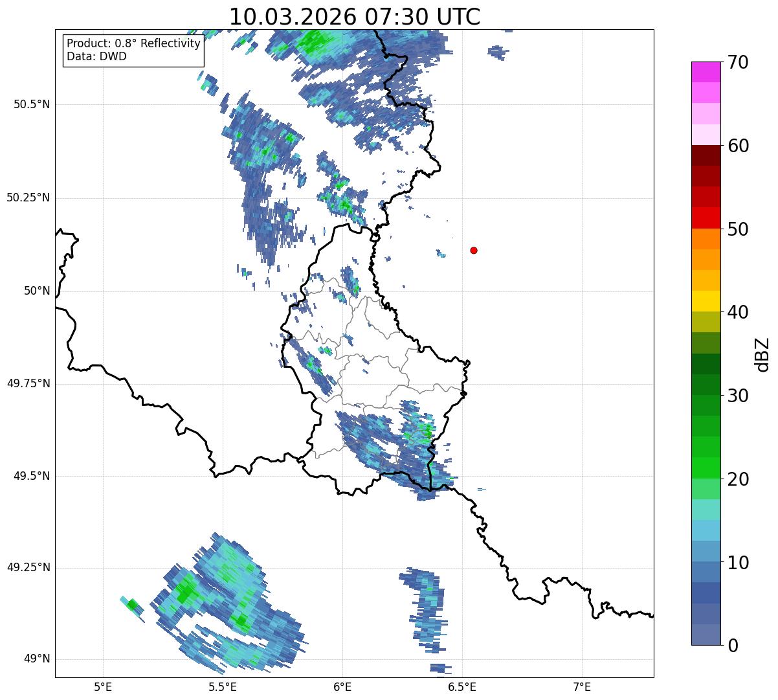Viewport: 778px width, 700px height.
Task: Click the latitude label 49°N
Action: pyautogui.click(x=37, y=659)
